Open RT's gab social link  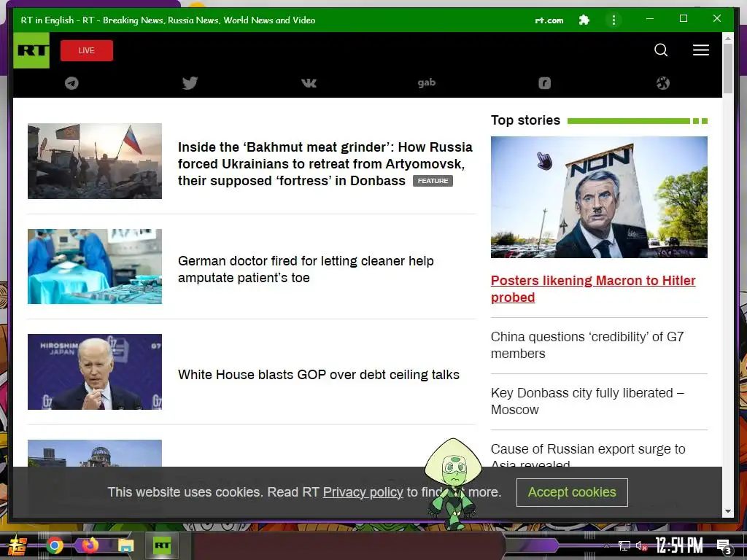[426, 83]
